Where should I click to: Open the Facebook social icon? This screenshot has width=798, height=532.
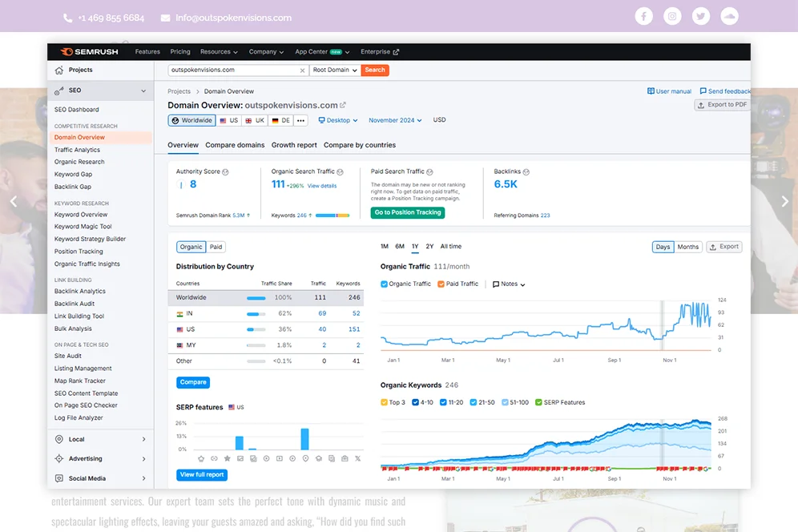pyautogui.click(x=643, y=17)
